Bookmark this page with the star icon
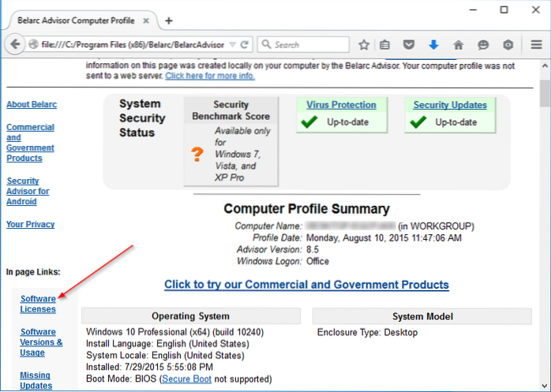 pyautogui.click(x=364, y=45)
